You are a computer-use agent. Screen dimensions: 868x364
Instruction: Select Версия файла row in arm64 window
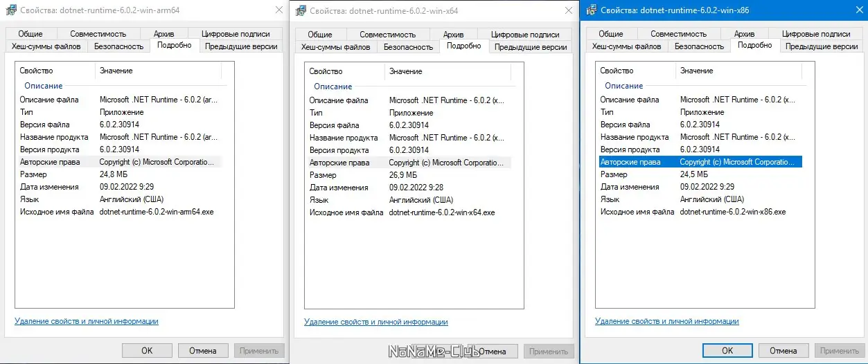tap(118, 125)
